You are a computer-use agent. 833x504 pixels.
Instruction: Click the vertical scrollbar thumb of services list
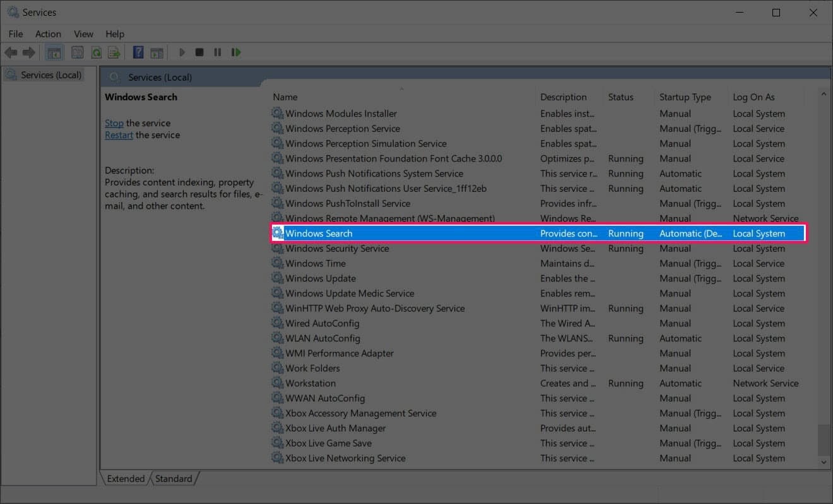coord(823,440)
